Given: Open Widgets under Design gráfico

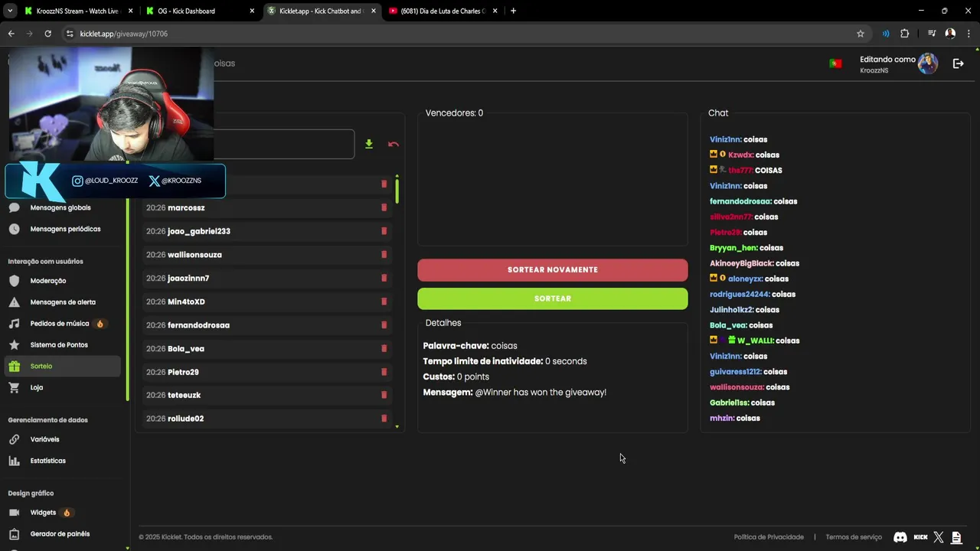Looking at the screenshot, I should point(43,513).
